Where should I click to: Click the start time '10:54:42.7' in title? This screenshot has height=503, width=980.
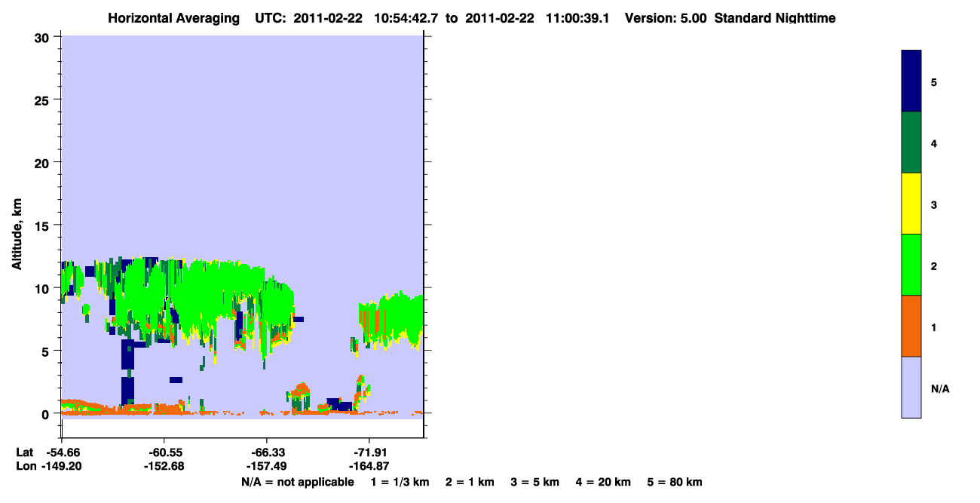coord(406,18)
